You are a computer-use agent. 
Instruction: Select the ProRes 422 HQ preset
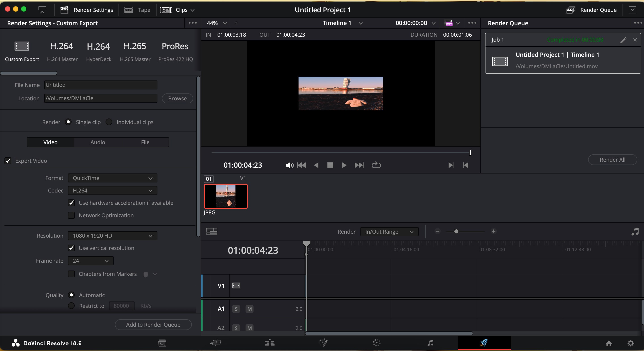click(175, 51)
